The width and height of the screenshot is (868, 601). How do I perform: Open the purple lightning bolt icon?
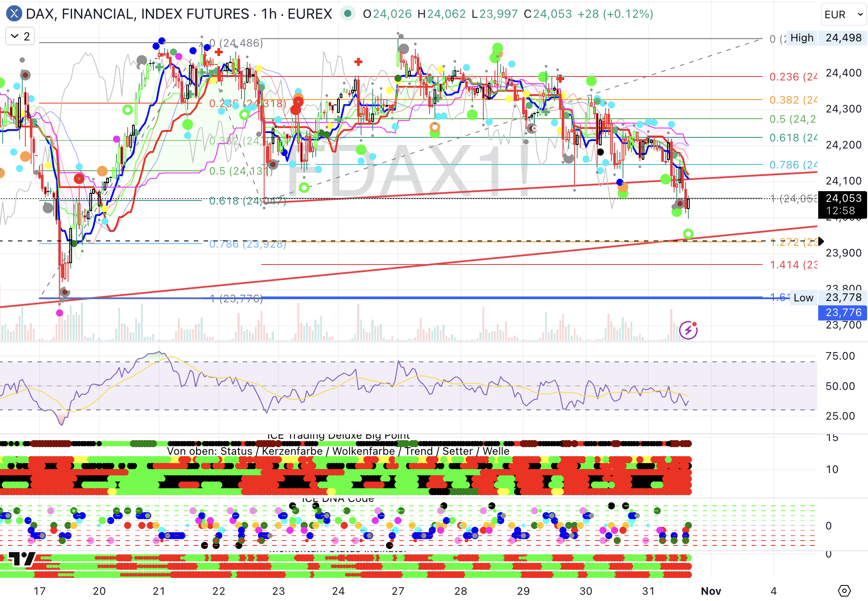(688, 330)
